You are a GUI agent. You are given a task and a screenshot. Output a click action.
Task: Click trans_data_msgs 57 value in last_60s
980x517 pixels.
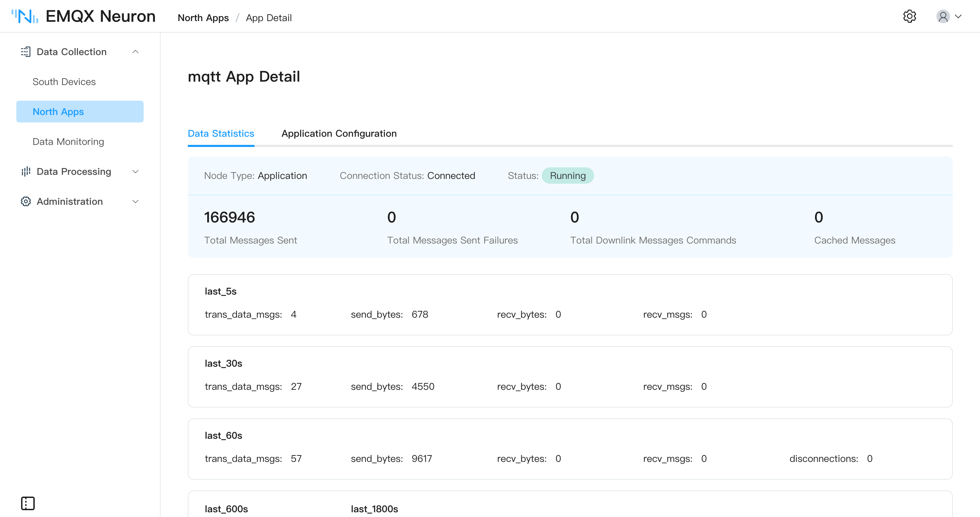296,459
